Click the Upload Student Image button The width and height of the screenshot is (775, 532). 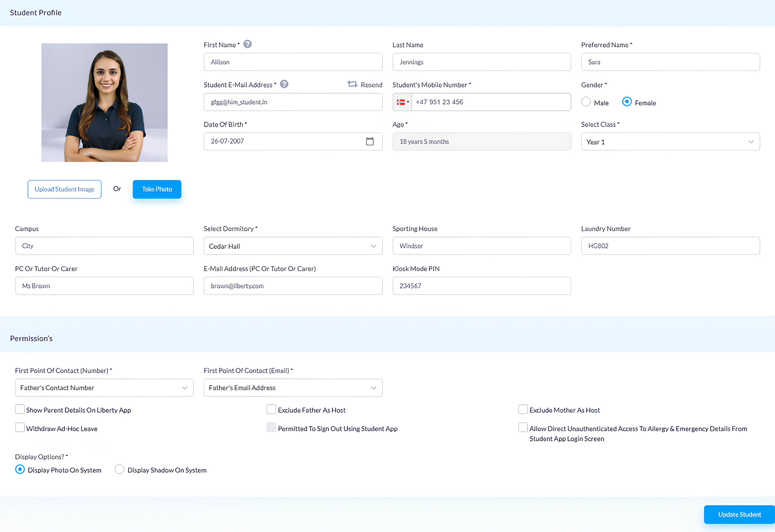pos(64,190)
